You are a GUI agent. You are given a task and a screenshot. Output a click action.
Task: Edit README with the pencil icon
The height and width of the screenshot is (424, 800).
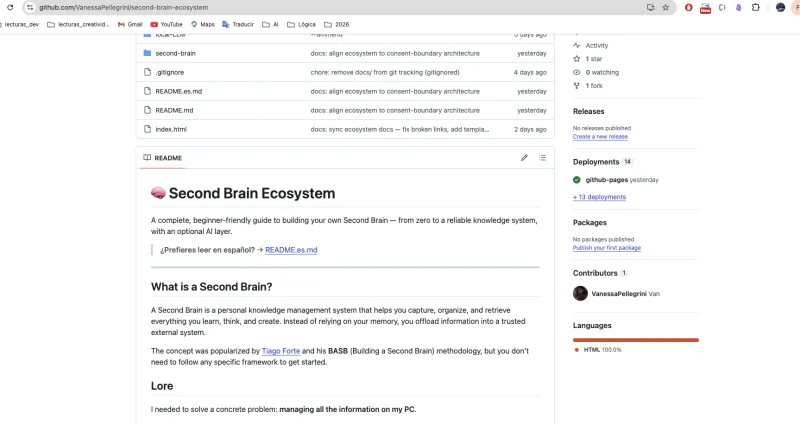pos(524,158)
